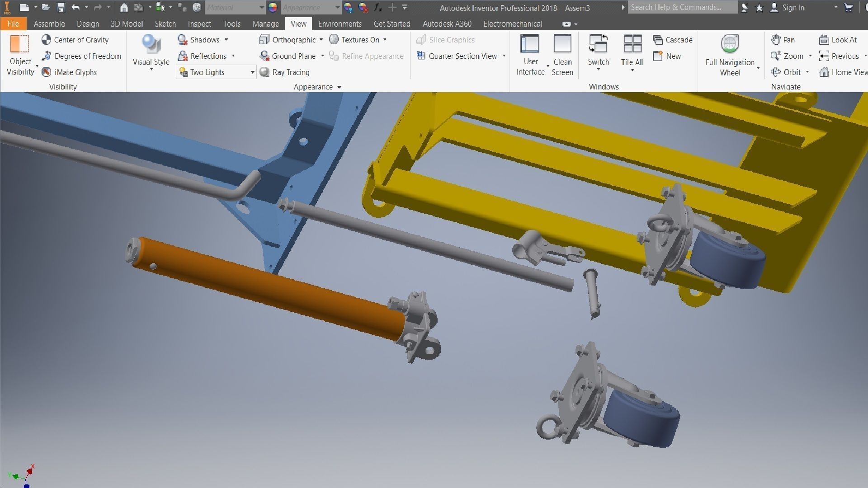Toggle Degrees of Freedom display
Viewport: 868px width, 488px height.
tap(81, 56)
